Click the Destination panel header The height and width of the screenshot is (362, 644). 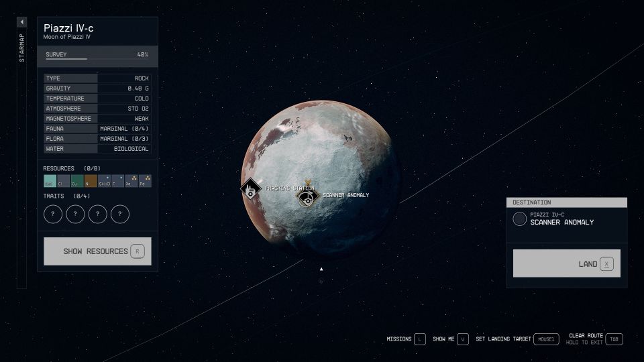(x=567, y=202)
